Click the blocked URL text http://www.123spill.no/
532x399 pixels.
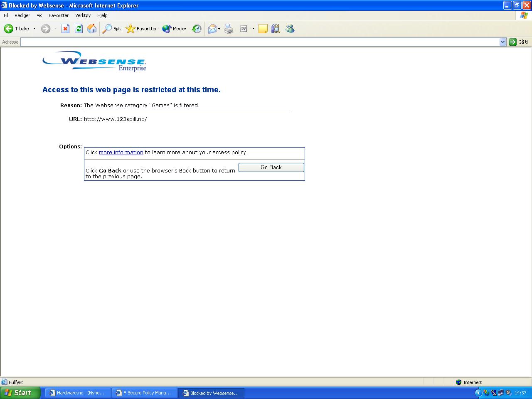point(115,119)
